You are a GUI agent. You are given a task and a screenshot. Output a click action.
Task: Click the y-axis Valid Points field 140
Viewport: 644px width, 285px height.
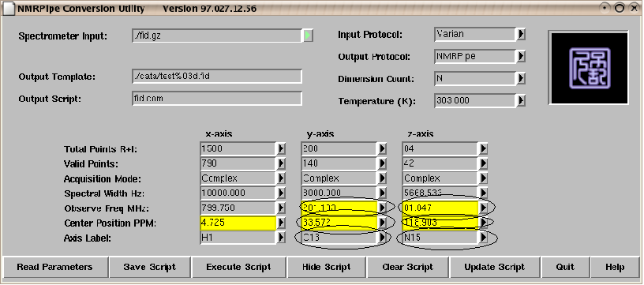point(339,163)
